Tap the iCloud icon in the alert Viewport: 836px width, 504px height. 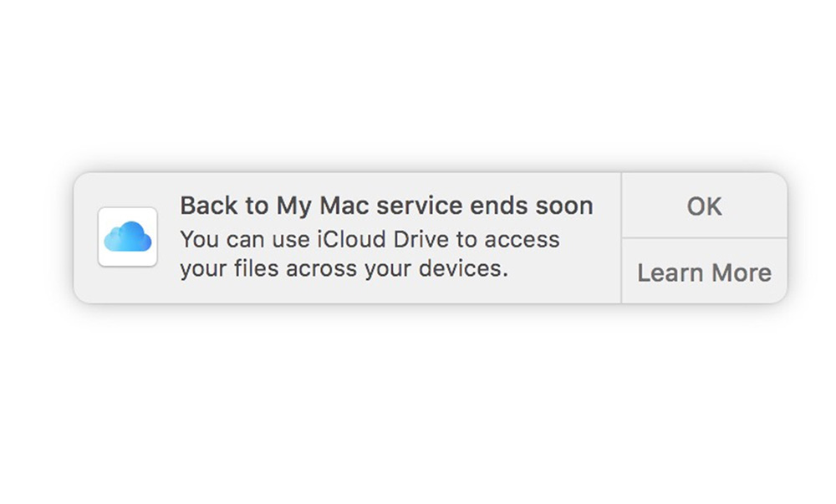pyautogui.click(x=127, y=237)
